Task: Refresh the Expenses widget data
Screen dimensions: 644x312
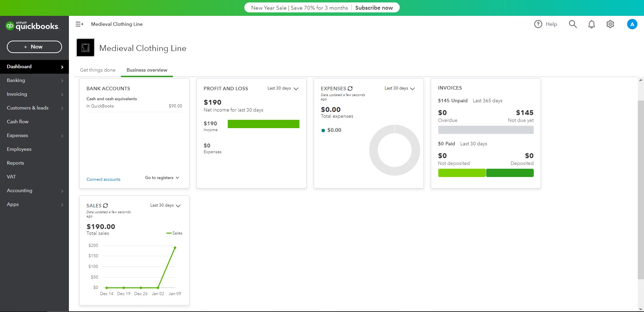Action: (x=350, y=89)
